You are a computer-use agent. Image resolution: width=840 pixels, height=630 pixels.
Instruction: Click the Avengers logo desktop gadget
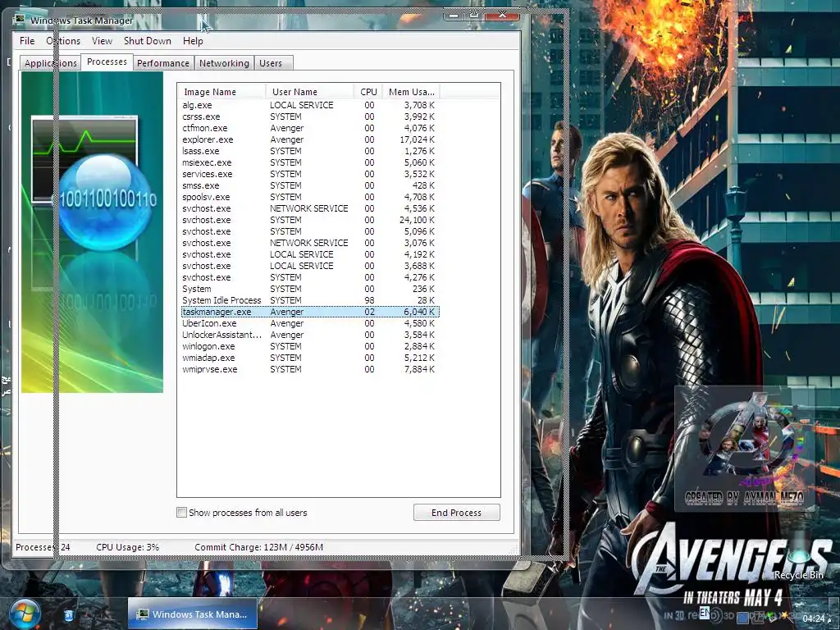coord(745,449)
